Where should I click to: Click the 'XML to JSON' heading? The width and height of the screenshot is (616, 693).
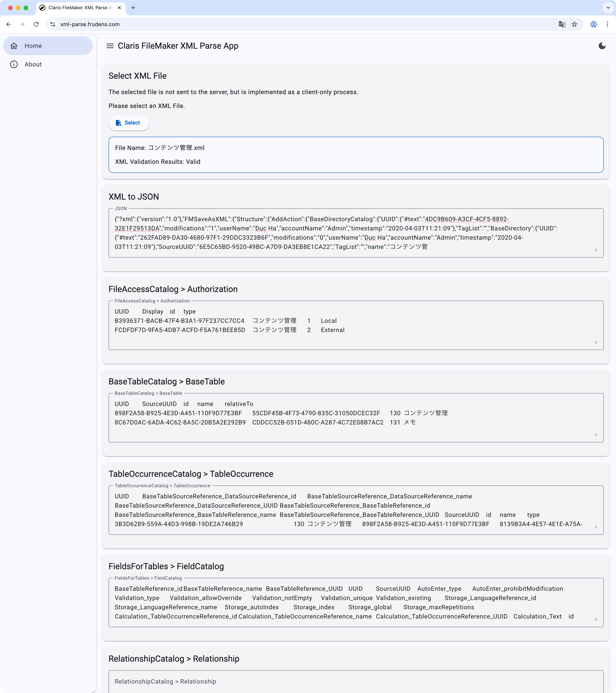click(134, 197)
